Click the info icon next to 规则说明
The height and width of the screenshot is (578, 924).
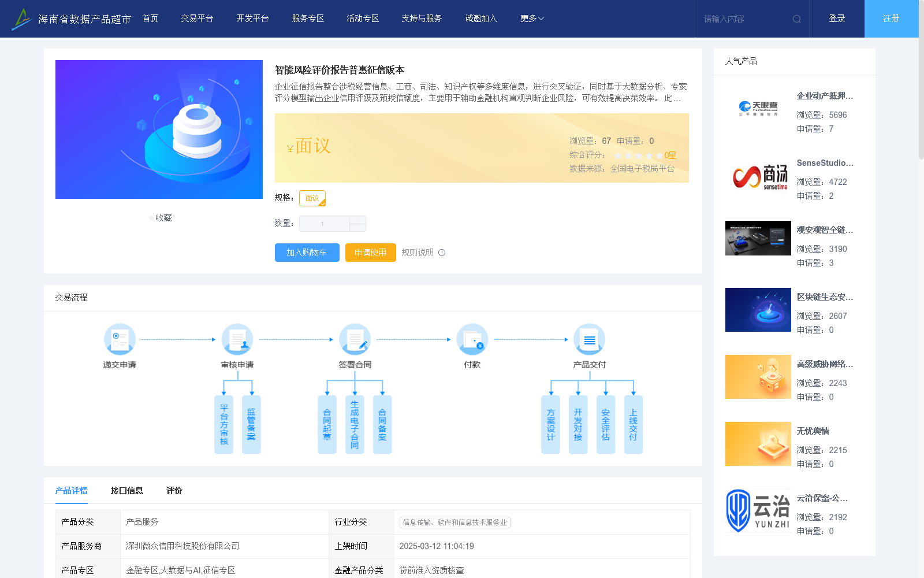pos(442,253)
